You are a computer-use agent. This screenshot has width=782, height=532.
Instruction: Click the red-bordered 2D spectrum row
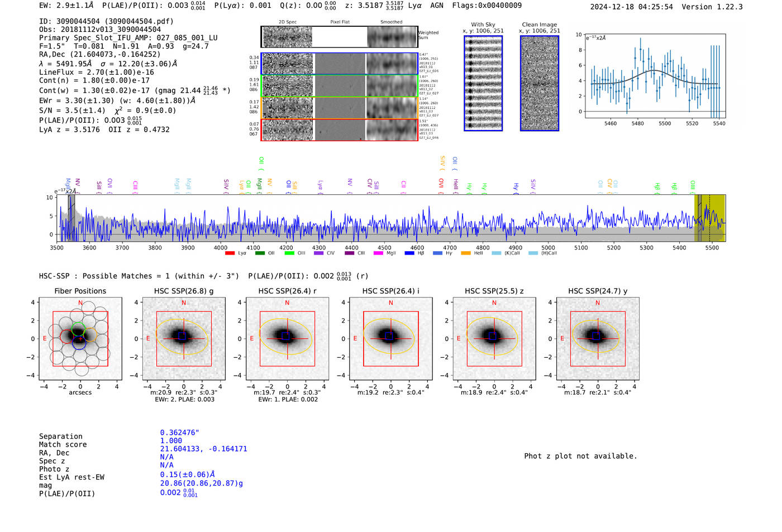pos(339,130)
